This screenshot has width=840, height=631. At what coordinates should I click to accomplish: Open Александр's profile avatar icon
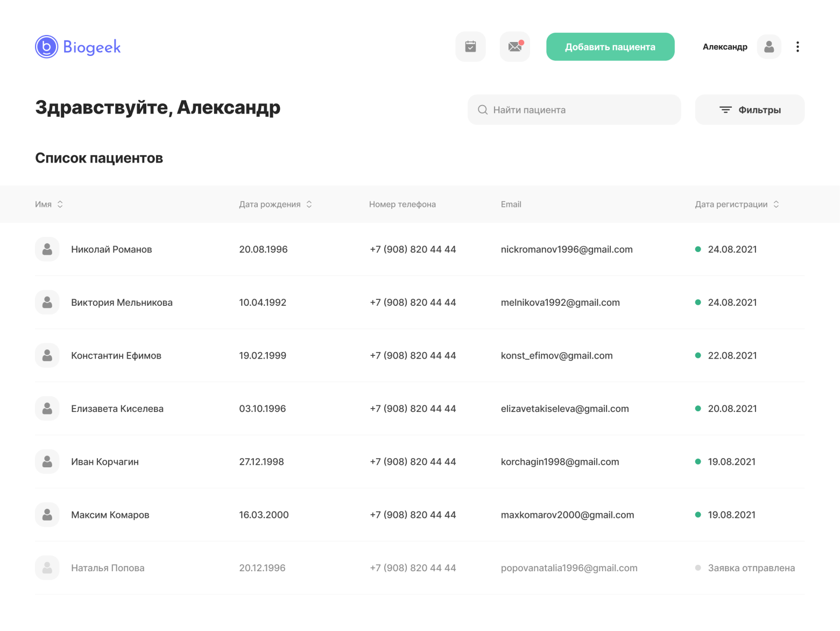[769, 46]
